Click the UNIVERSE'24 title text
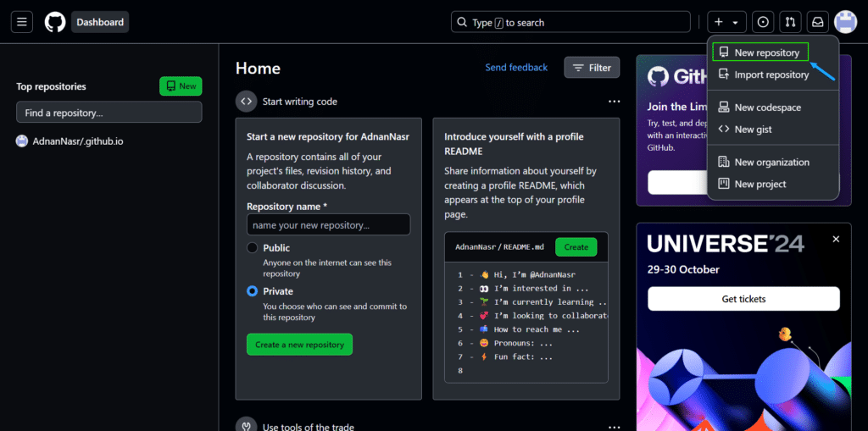Image resolution: width=868 pixels, height=431 pixels. tap(726, 243)
